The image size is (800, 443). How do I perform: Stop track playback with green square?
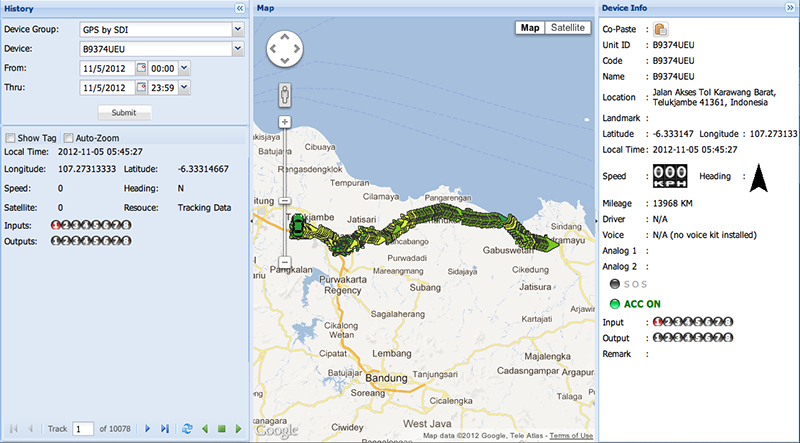pos(222,428)
